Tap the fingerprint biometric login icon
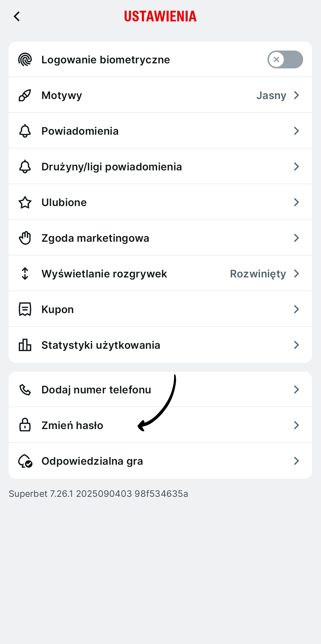 click(x=25, y=59)
